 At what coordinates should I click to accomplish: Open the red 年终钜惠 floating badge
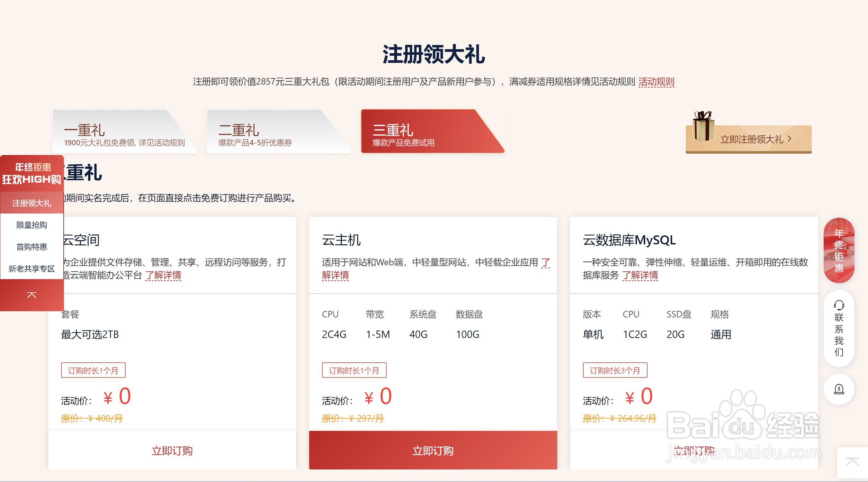click(838, 250)
